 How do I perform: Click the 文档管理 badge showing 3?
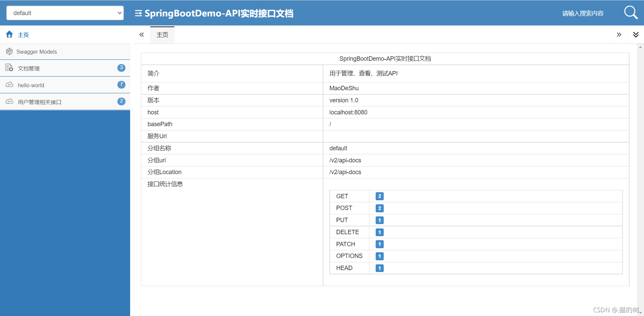point(121,68)
